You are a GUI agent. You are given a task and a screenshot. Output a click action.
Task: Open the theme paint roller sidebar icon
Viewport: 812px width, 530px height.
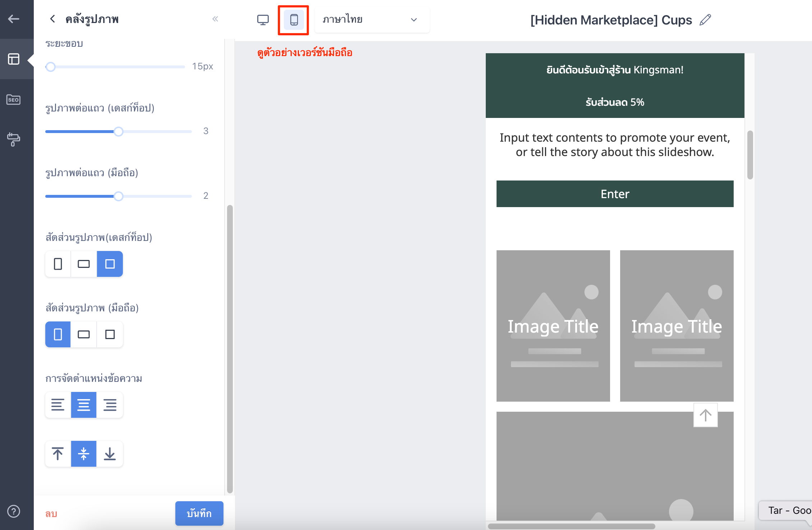pos(14,140)
